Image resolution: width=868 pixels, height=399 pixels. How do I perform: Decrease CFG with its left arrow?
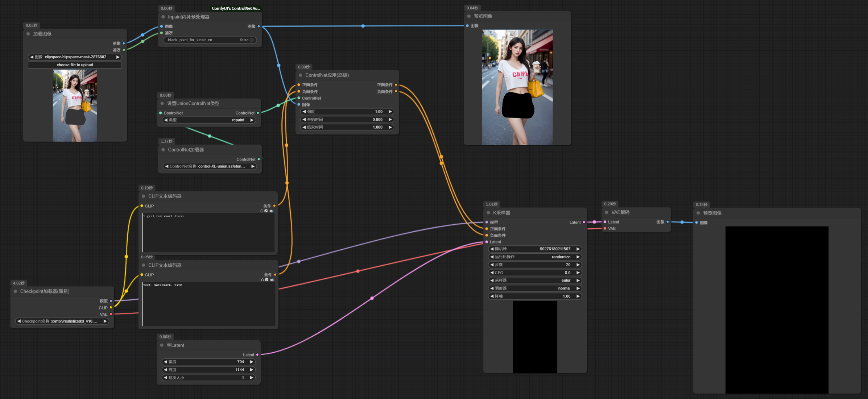pos(492,273)
